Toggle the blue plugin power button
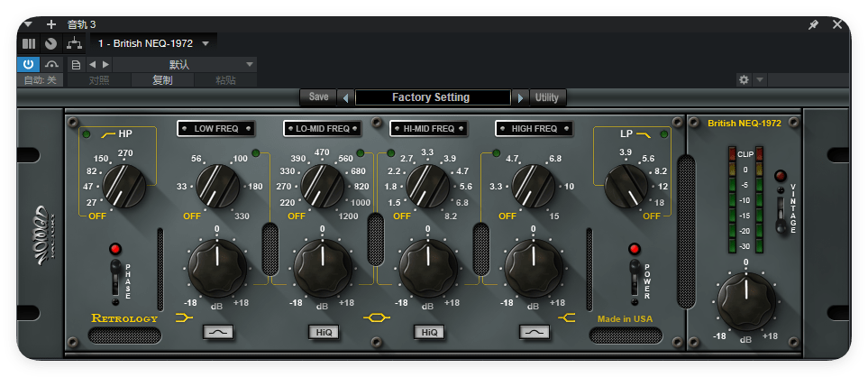The image size is (868, 377). coord(28,64)
